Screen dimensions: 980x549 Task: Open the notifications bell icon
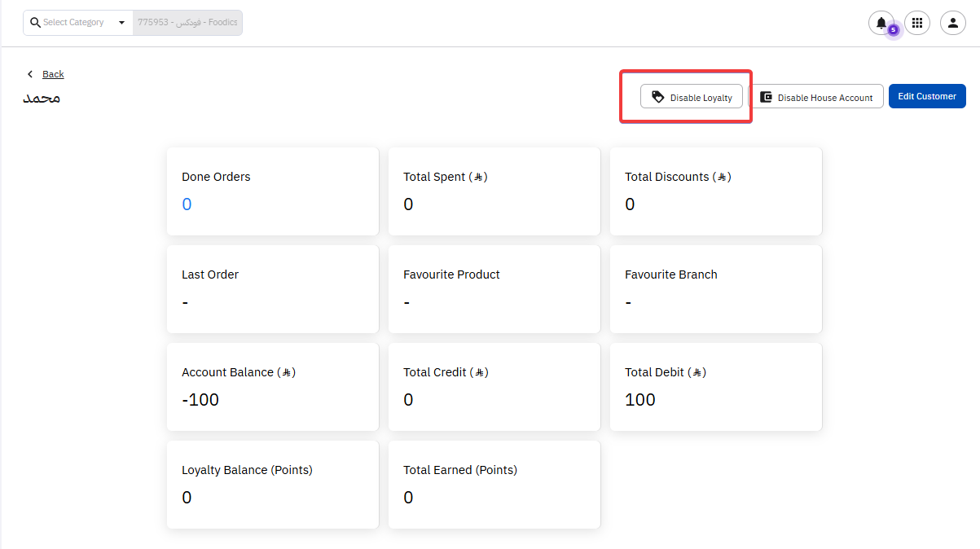pyautogui.click(x=881, y=23)
